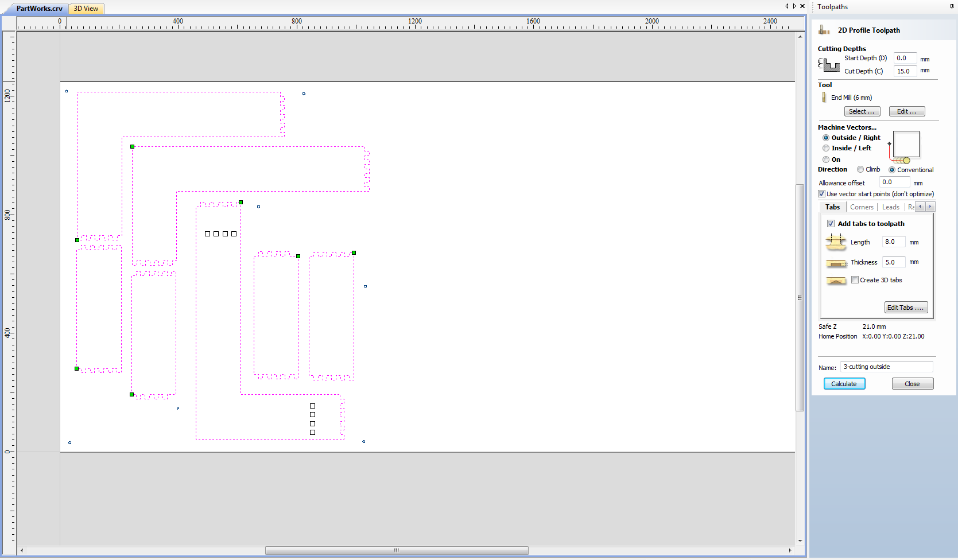Switch to the 3D View tab
Screen dimensions: 958x560
pyautogui.click(x=86, y=9)
